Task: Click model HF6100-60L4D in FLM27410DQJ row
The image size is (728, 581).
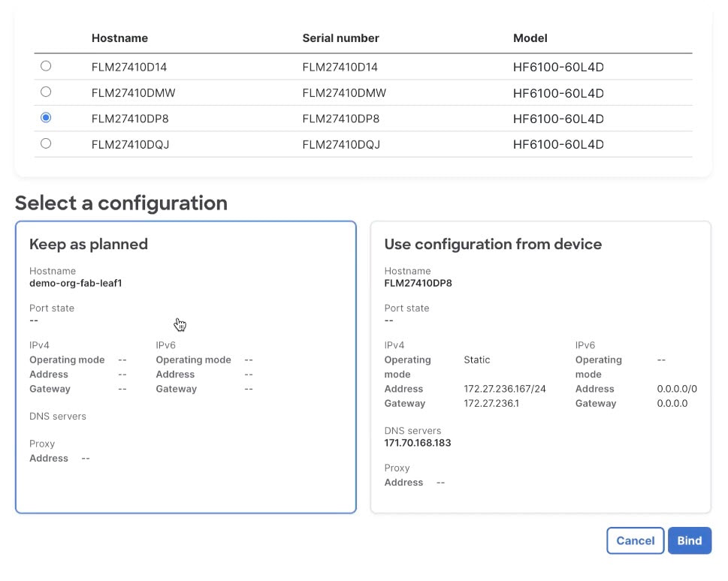Action: 558,144
